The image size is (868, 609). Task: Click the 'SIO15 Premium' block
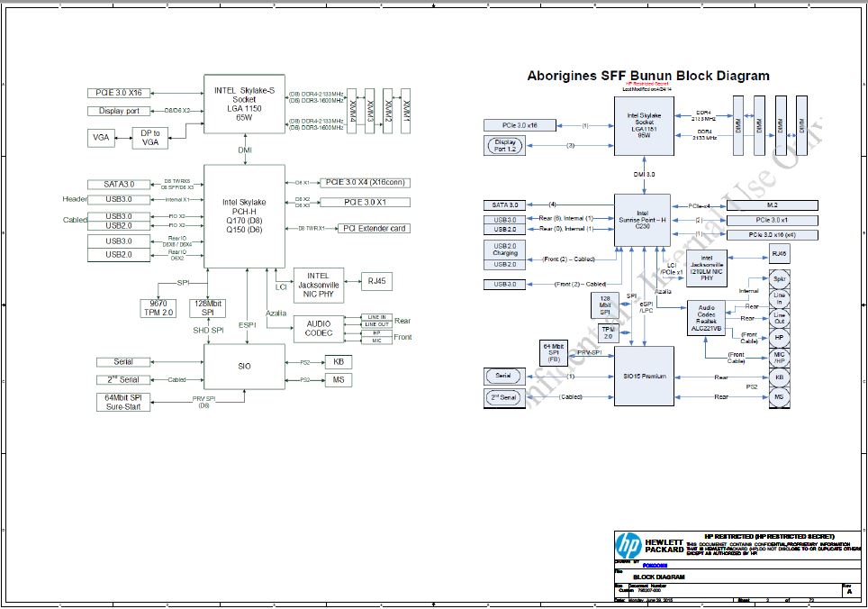pyautogui.click(x=644, y=376)
